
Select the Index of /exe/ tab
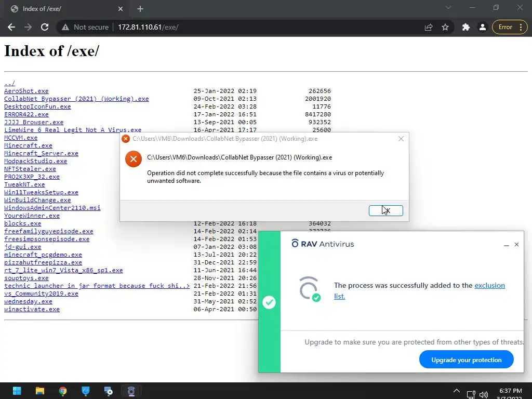point(66,9)
